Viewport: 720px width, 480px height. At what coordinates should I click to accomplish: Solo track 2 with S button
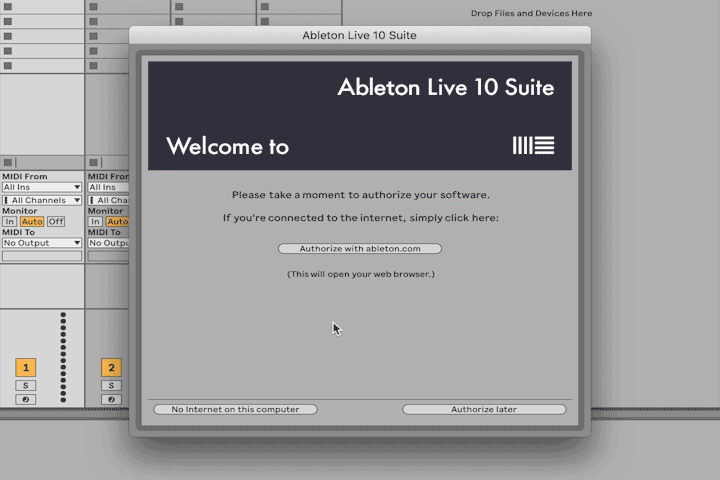click(x=111, y=385)
